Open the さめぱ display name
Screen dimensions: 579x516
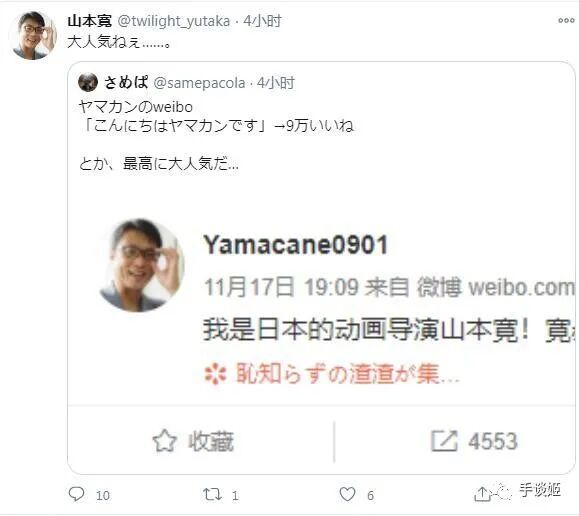(x=126, y=82)
